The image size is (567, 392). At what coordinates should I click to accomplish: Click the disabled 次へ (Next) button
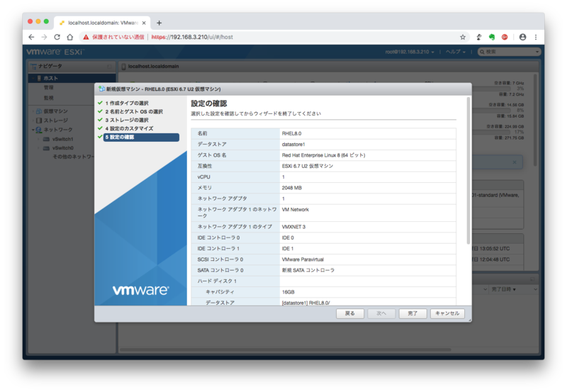381,313
